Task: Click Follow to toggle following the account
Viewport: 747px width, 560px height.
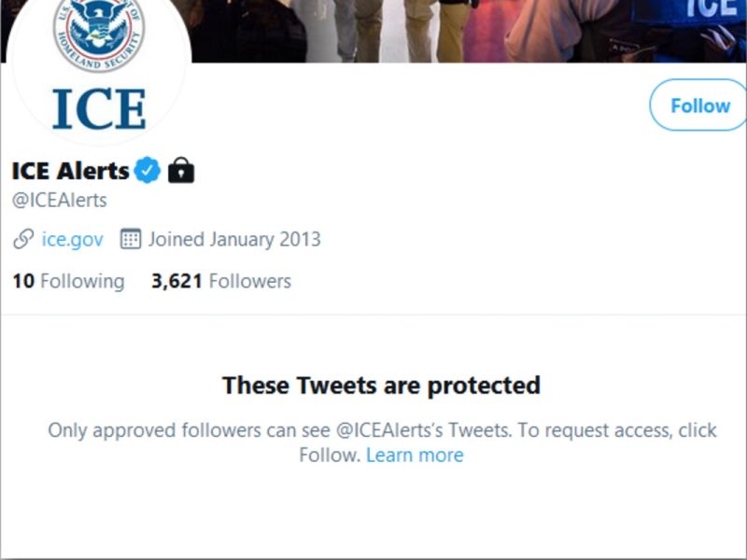Action: [x=698, y=105]
